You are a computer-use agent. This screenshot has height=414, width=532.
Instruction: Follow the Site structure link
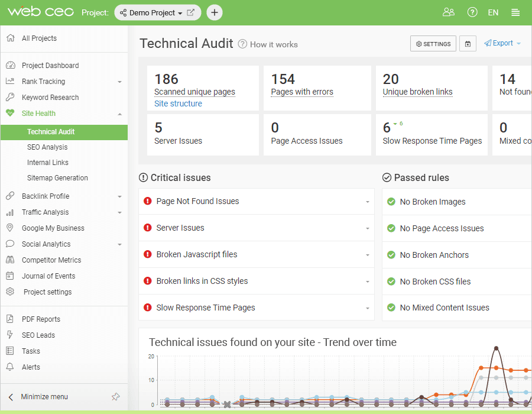point(178,103)
